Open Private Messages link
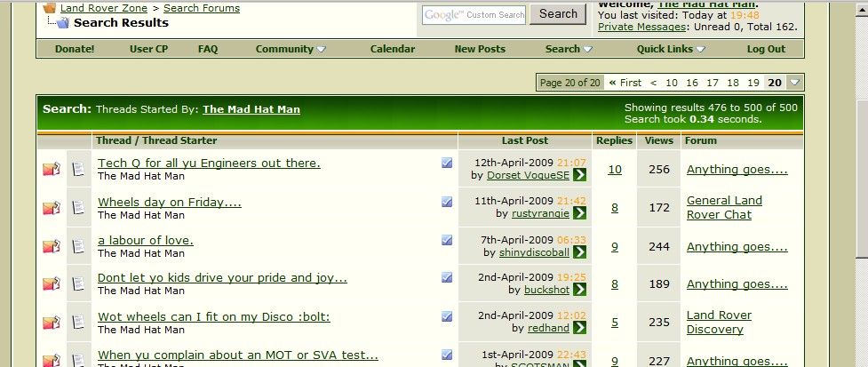Screen dimensions: 868x367 coord(641,27)
